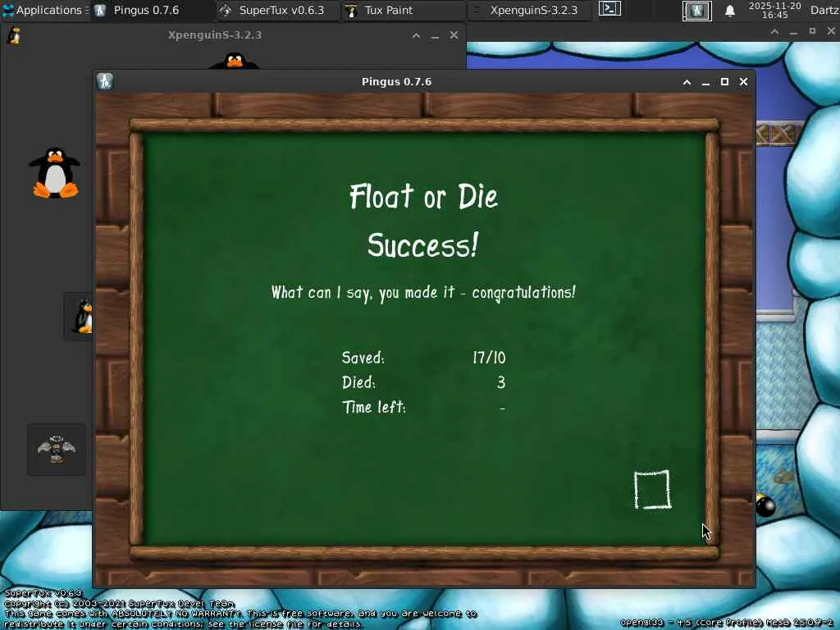Select the winged angel penguin thumbnail in XpenguinS
Viewport: 840px width, 630px height.
click(x=57, y=450)
